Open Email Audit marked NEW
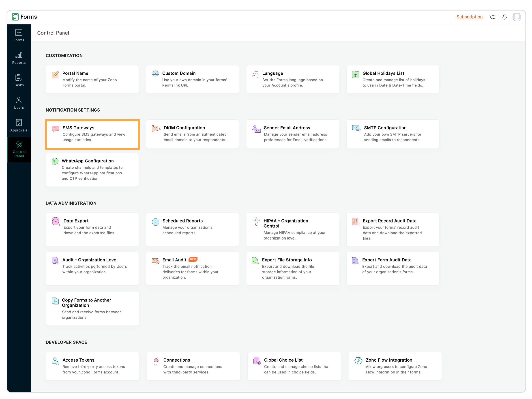532x399 pixels. pos(192,268)
